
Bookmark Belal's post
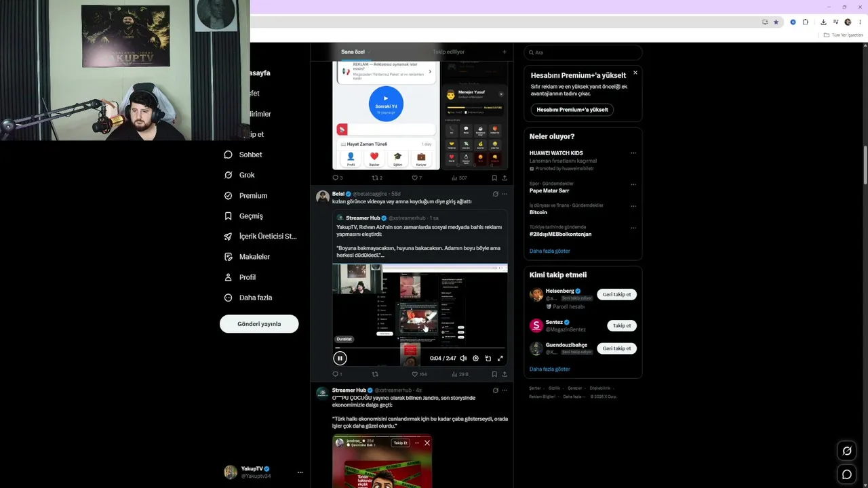[494, 374]
